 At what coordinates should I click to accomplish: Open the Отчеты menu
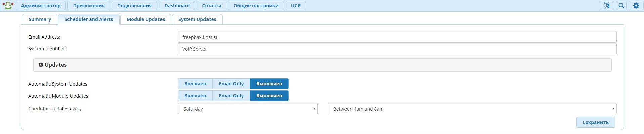click(x=212, y=6)
